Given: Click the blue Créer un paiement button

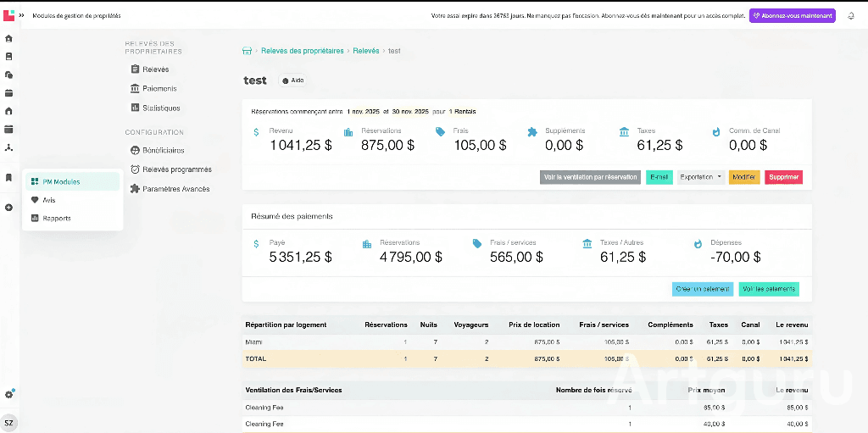Looking at the screenshot, I should click(x=703, y=289).
